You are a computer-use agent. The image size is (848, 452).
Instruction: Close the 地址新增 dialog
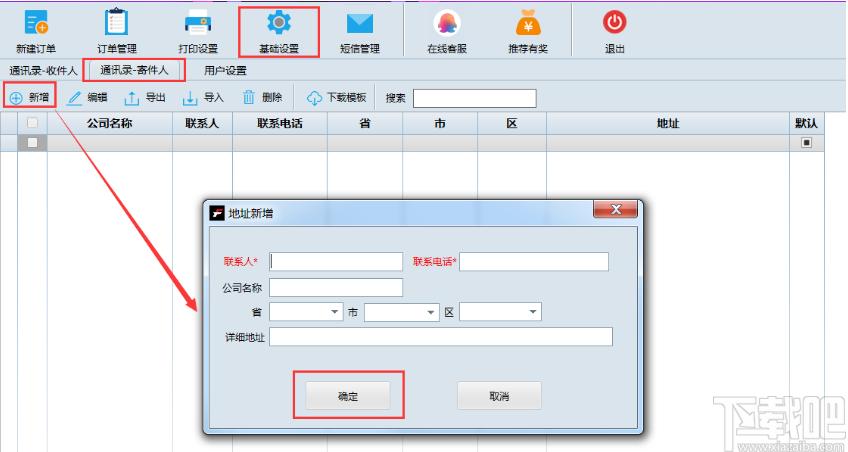(615, 209)
